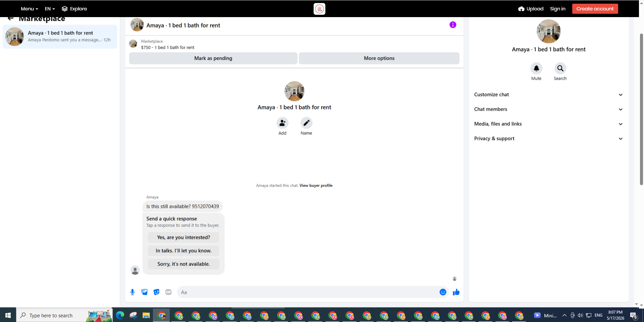Open the taskbar clock showing 8:07 PM

pyautogui.click(x=615, y=315)
